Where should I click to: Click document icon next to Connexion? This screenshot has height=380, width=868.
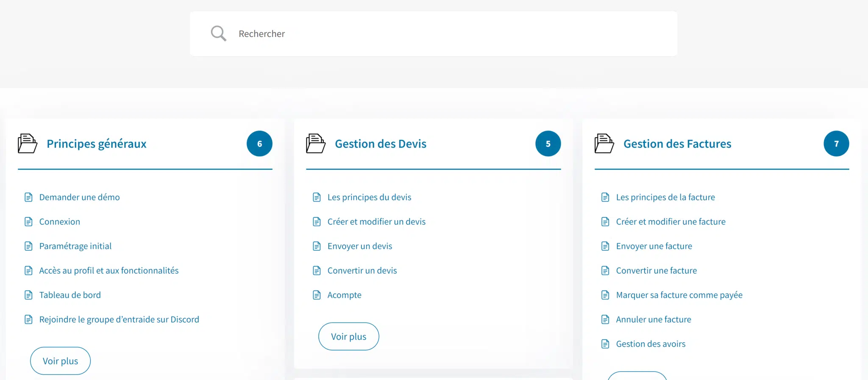tap(28, 222)
